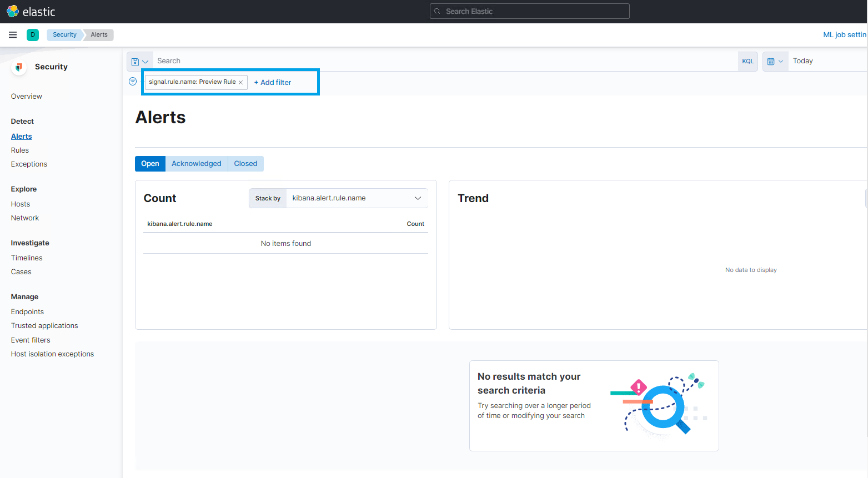Select the Open alerts filter
Viewport: 868px width, 478px height.
(x=149, y=163)
